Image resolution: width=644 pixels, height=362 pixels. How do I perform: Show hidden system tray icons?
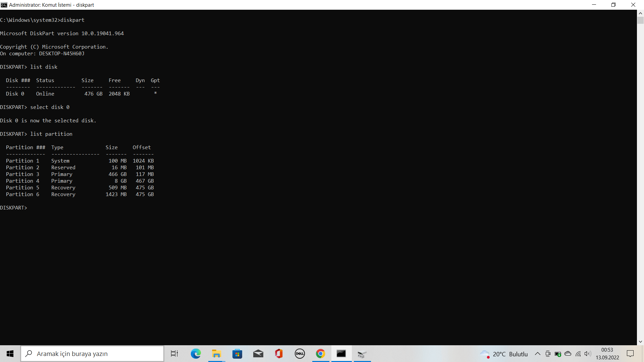[537, 354]
